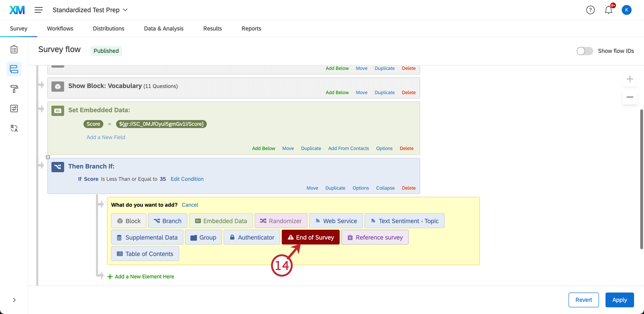Screen dimensions: 644x314
Task: Open the Survey builder sidebar icon
Action: click(14, 49)
